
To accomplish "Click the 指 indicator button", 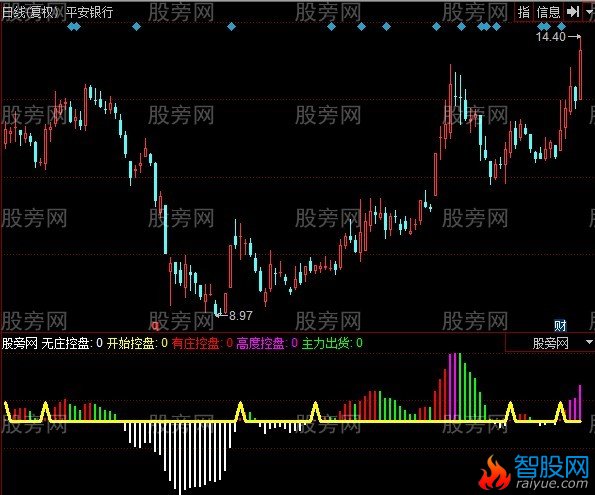I will [524, 12].
